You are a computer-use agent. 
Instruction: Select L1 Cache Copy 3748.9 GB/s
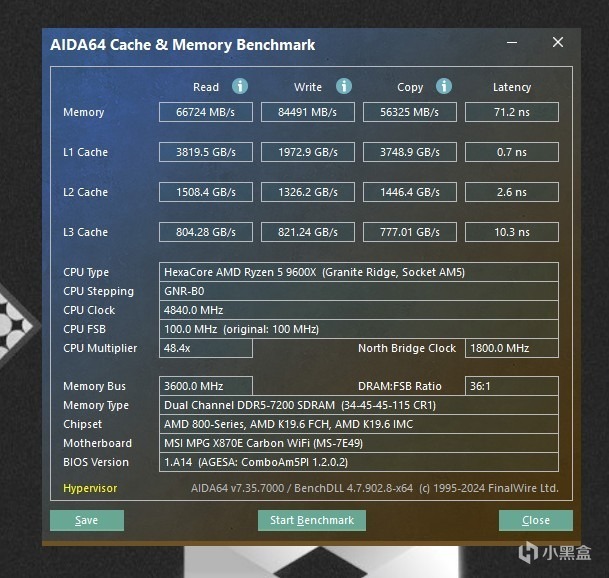point(410,152)
